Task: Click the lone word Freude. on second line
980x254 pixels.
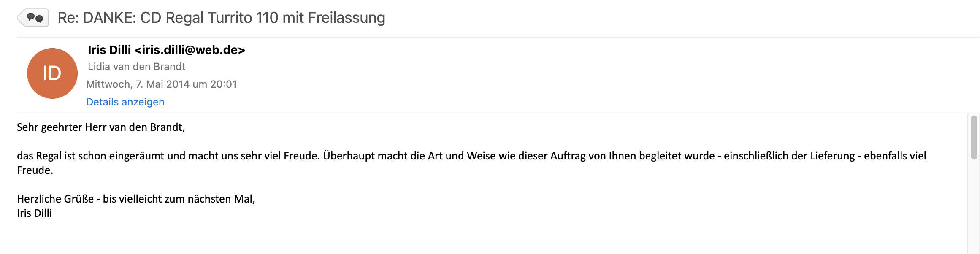Action: click(35, 170)
